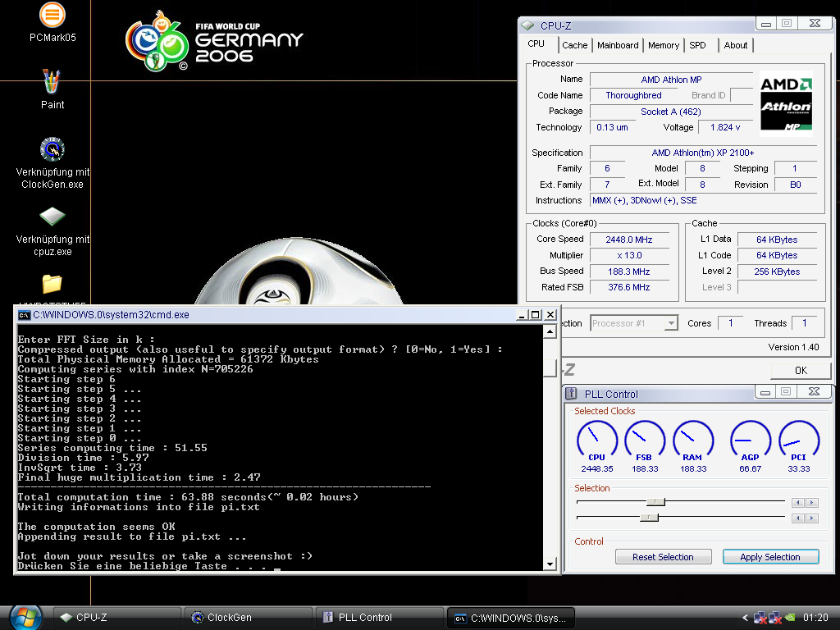Show hidden tray icons with the arrow
Image resolution: width=840 pixels, height=630 pixels.
745,618
